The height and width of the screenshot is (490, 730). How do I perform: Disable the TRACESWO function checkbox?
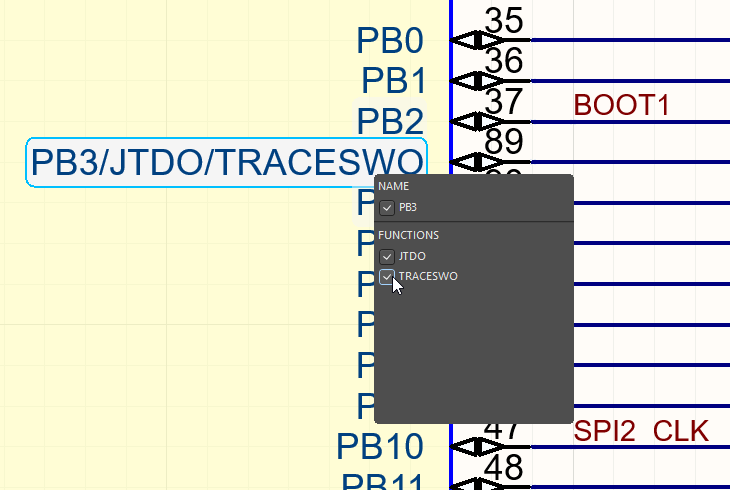click(387, 277)
